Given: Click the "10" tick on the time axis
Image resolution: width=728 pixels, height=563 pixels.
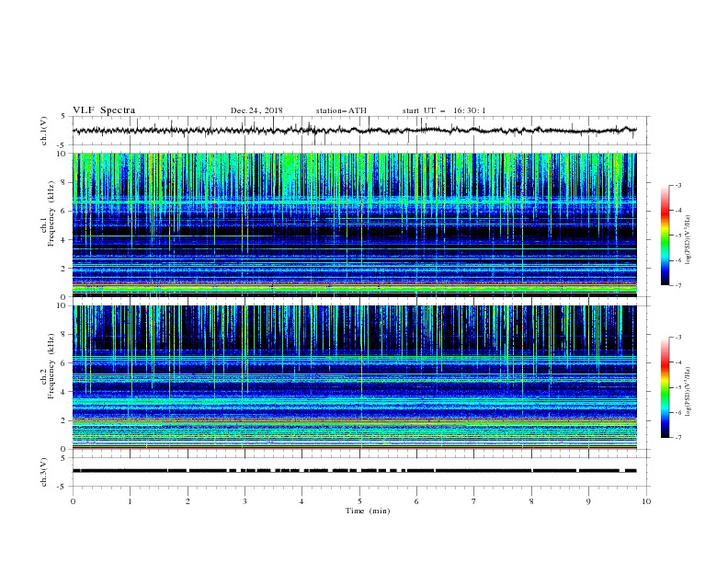Looking at the screenshot, I should pos(646,501).
